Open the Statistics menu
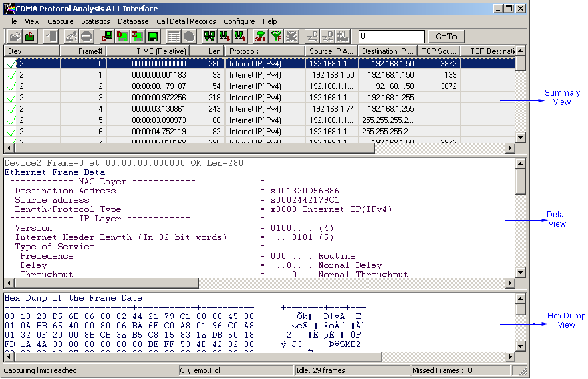The image size is (588, 379). (x=96, y=21)
